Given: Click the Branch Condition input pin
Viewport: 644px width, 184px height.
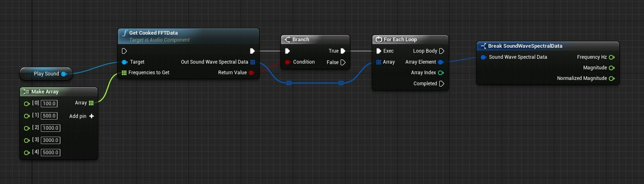Looking at the screenshot, I should coord(288,62).
